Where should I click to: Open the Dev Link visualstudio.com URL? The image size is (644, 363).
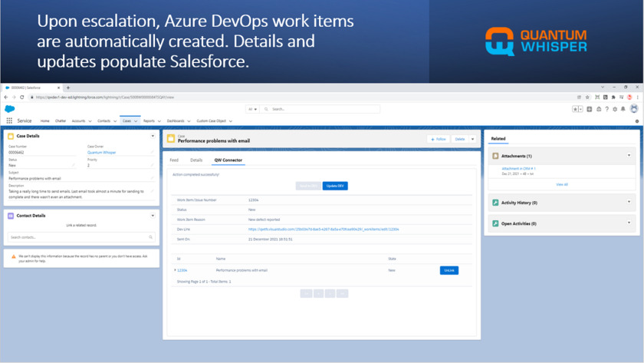coord(324,229)
